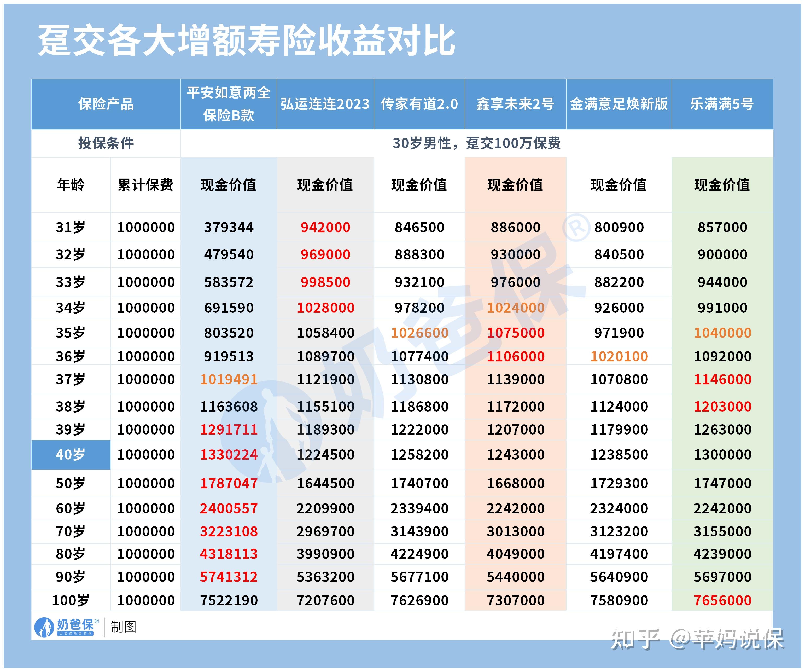Image resolution: width=805 pixels, height=672 pixels.
Task: Click the 投保条件 label cell
Action: point(106,143)
